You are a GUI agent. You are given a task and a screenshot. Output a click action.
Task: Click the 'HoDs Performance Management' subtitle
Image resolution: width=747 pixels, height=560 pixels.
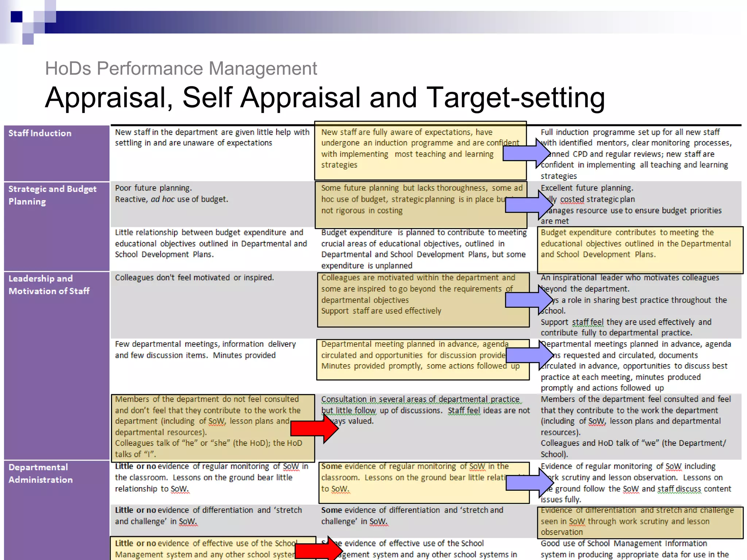pyautogui.click(x=181, y=68)
